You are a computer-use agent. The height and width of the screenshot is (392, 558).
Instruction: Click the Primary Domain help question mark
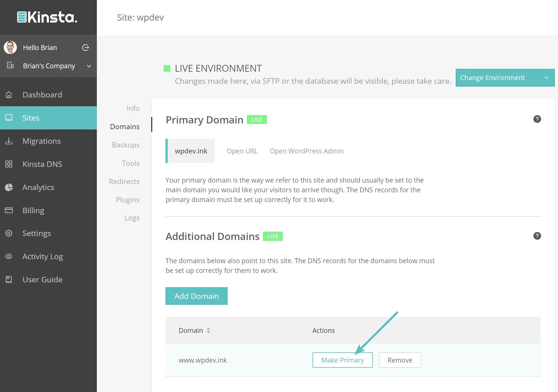pyautogui.click(x=537, y=119)
